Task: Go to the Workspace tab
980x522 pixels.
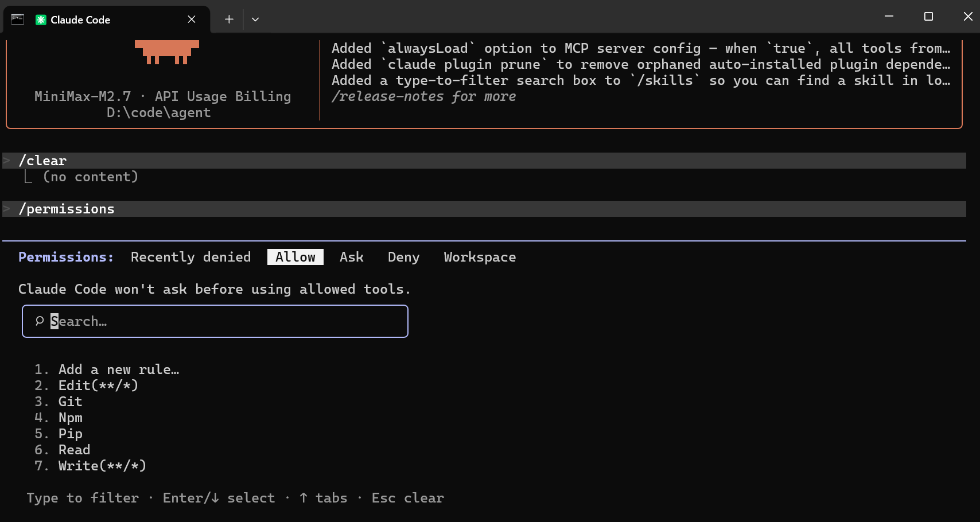Action: [x=480, y=257]
